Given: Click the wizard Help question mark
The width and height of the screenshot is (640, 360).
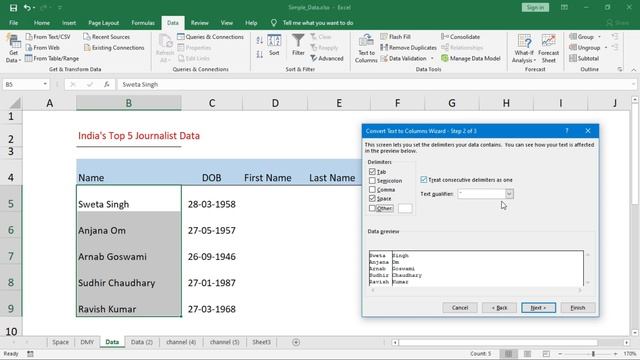Looking at the screenshot, I should click(567, 131).
